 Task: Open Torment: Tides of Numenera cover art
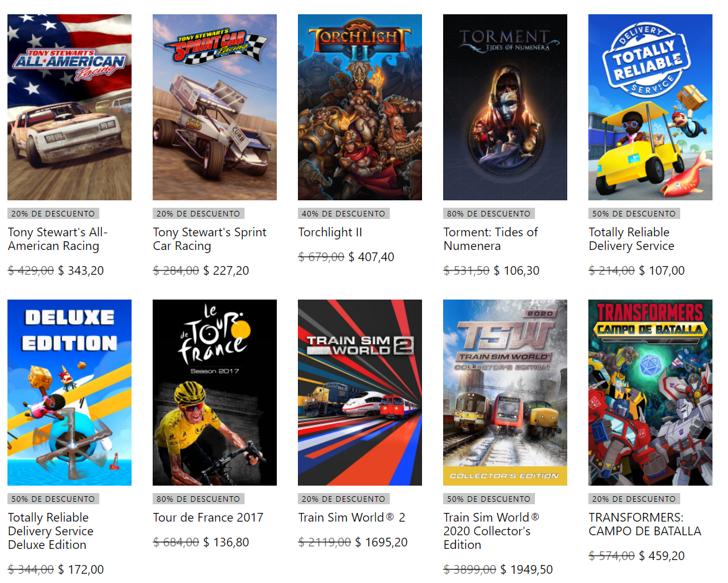(505, 107)
